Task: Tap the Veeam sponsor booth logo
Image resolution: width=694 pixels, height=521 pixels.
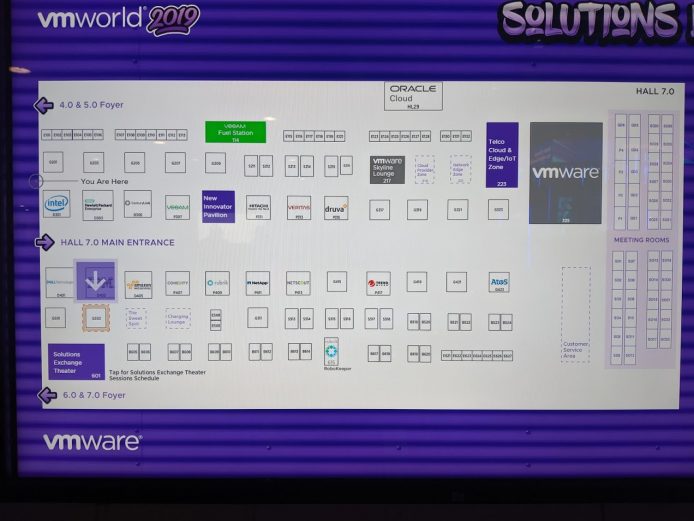Action: [177, 207]
